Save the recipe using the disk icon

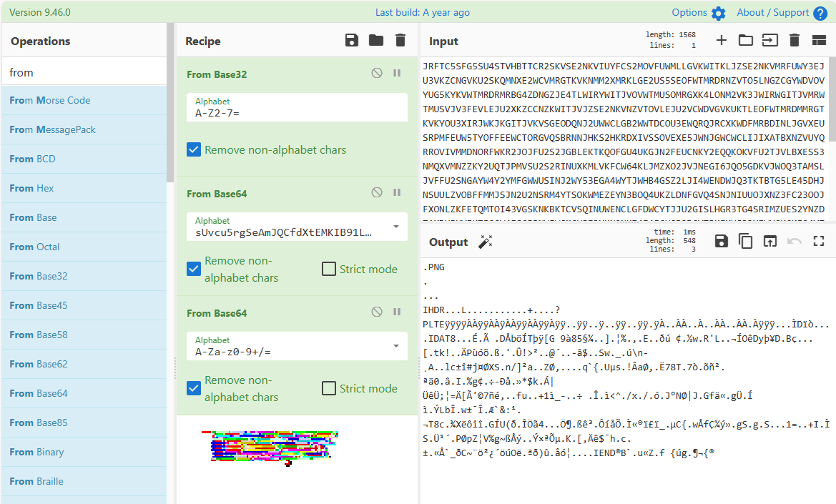click(x=351, y=40)
